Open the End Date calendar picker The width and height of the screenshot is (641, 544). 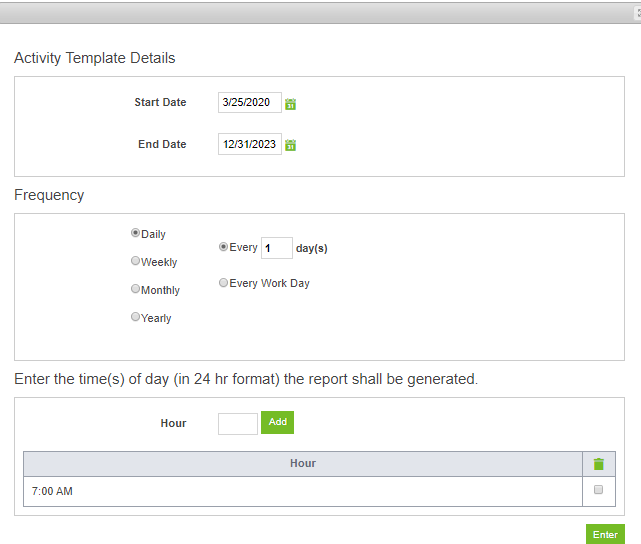290,145
